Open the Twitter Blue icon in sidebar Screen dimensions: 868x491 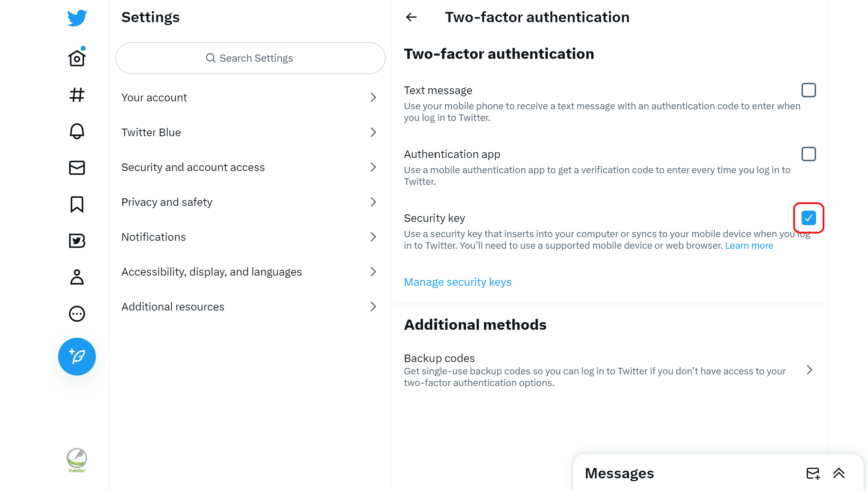(x=77, y=241)
